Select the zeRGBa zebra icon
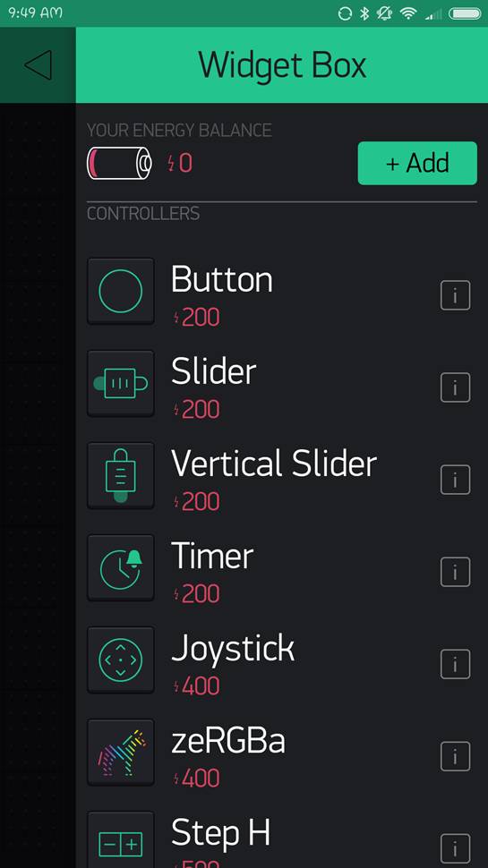Viewport: 488px width, 868px height. [x=121, y=753]
